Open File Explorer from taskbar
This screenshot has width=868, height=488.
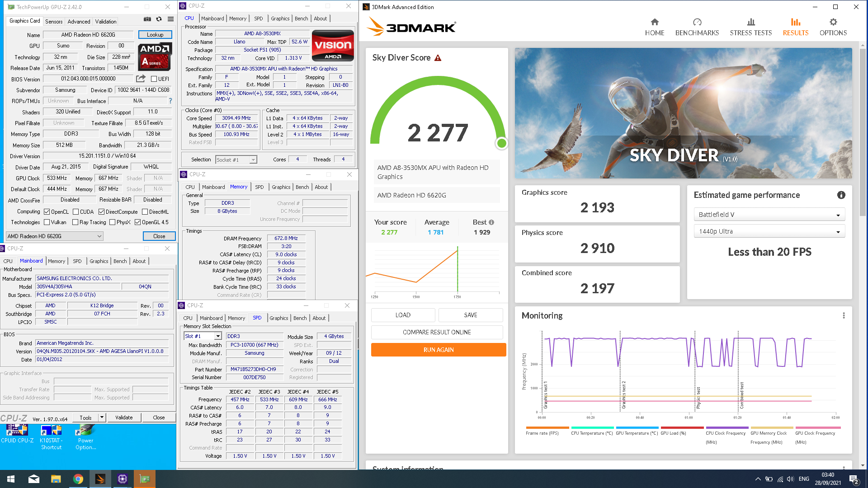(56, 479)
